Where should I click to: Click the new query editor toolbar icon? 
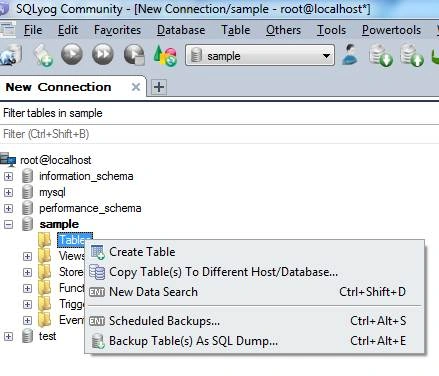43,55
